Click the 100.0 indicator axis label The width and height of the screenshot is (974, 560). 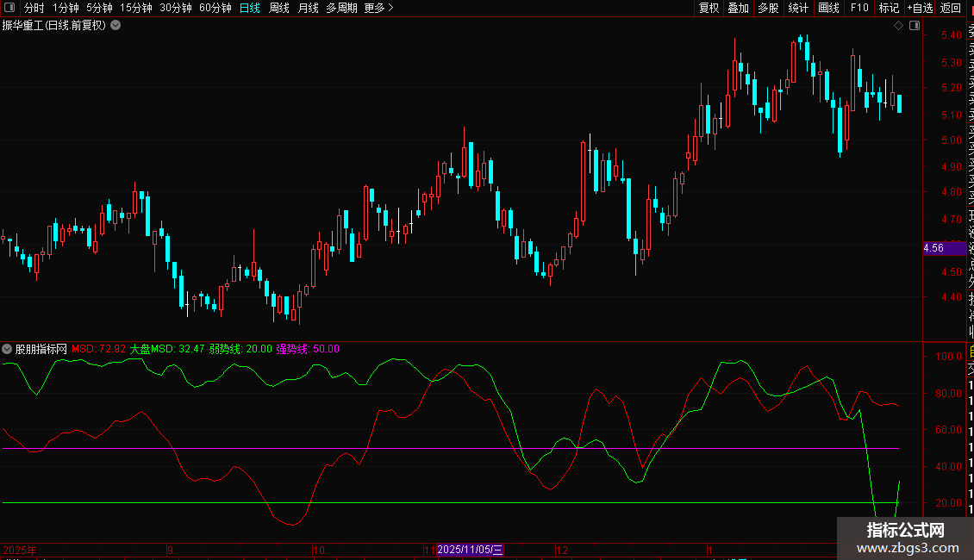[948, 357]
